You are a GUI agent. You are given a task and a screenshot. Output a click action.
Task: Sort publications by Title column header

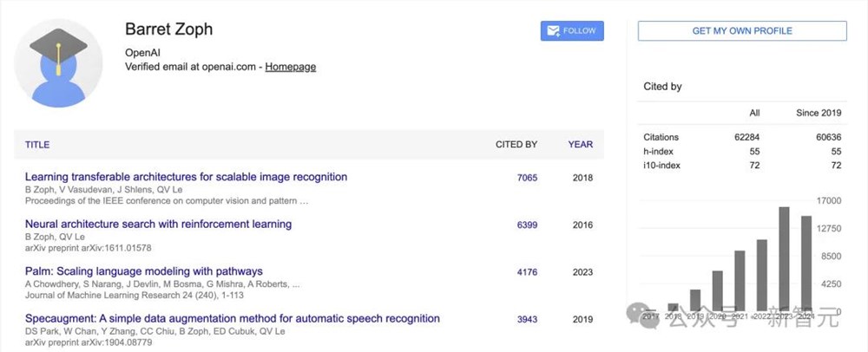[x=37, y=145]
